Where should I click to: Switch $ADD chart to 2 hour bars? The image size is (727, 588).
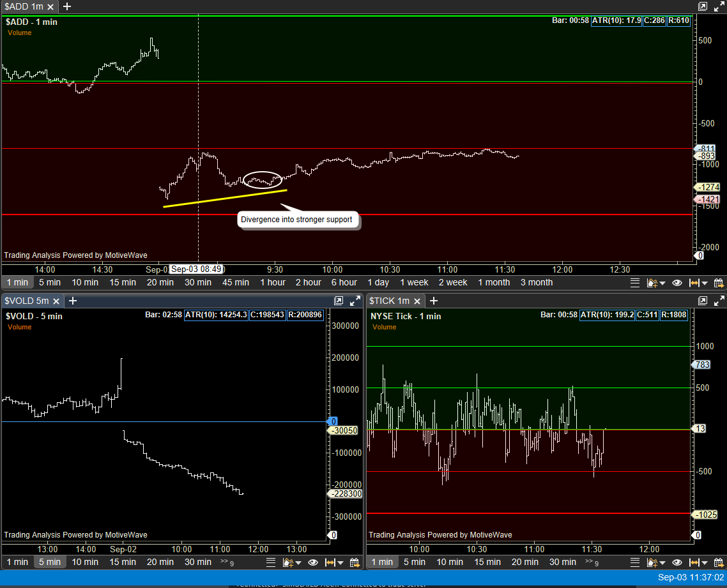(309, 282)
